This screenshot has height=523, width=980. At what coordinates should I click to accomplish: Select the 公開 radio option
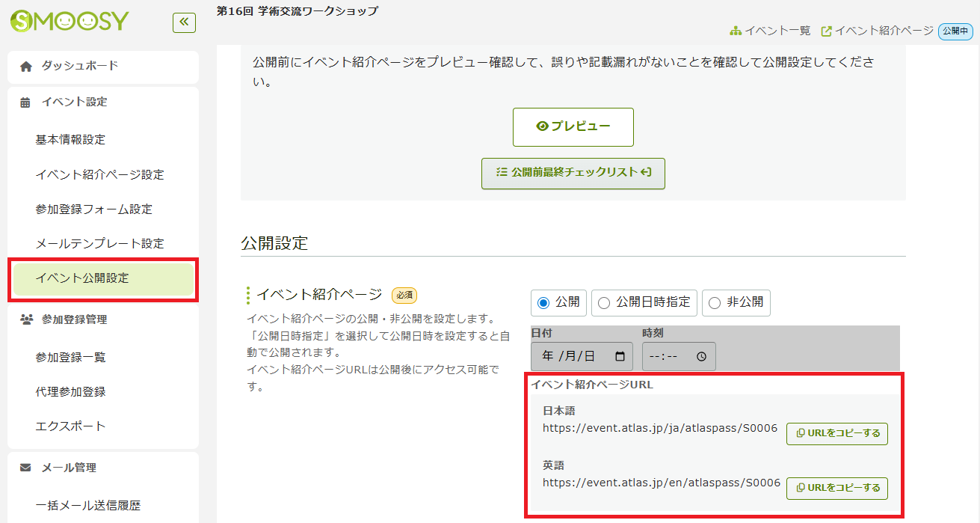click(543, 303)
